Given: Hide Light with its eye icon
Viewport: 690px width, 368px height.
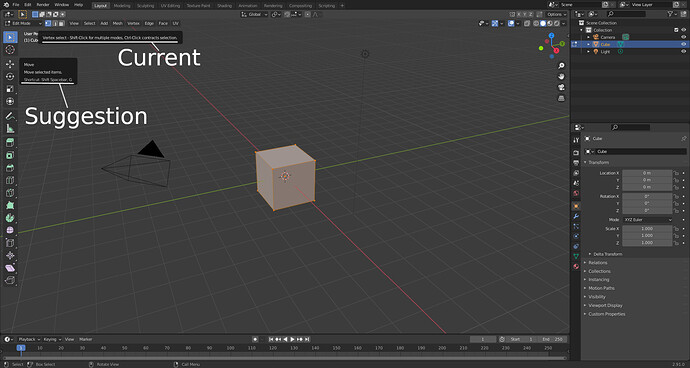Looking at the screenshot, I should click(683, 52).
